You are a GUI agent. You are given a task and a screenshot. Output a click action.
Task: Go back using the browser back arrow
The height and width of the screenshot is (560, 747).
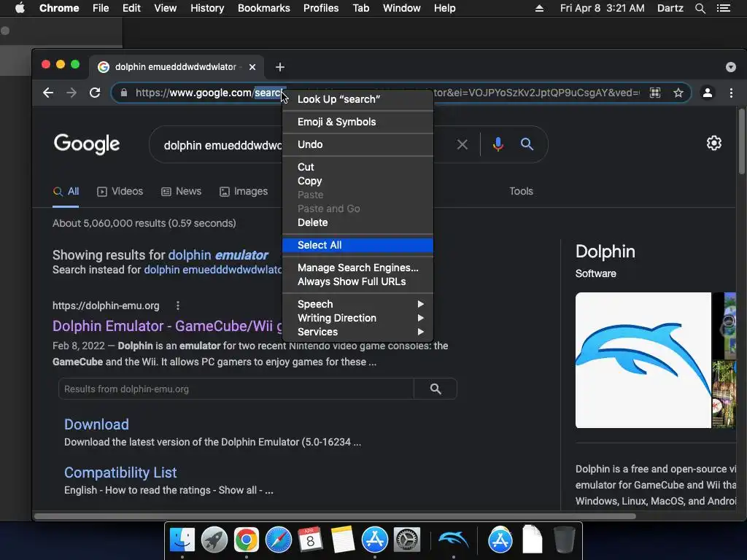(48, 93)
